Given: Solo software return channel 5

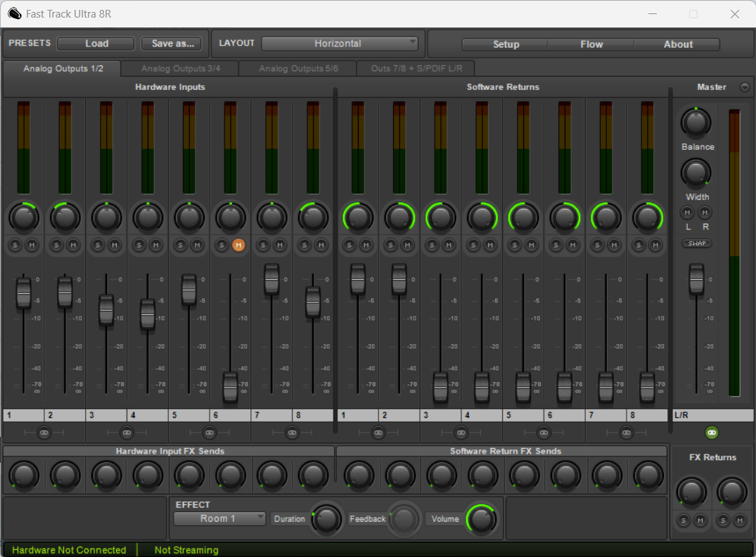Looking at the screenshot, I should [515, 245].
